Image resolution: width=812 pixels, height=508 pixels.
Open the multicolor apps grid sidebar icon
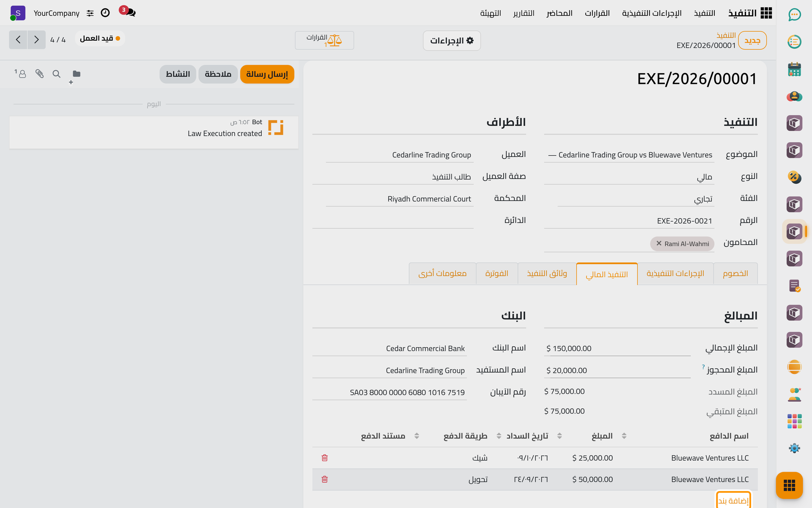pos(794,421)
